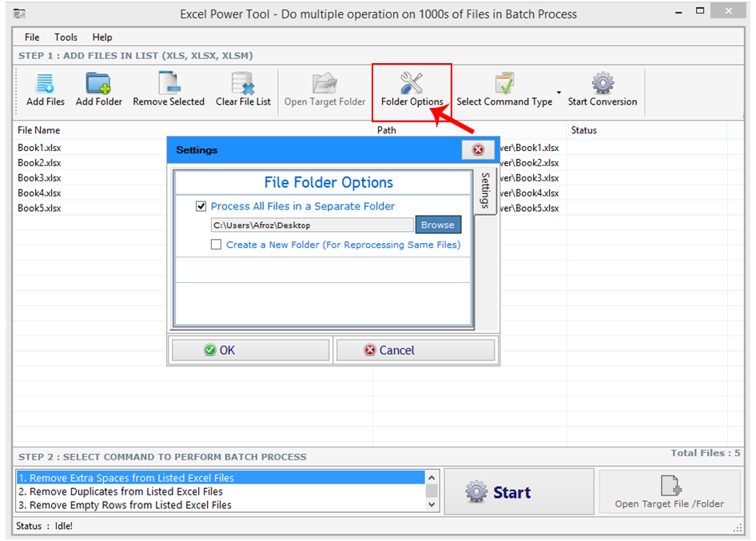
Task: Click the path cell ending Book5.xlsx
Action: point(529,209)
